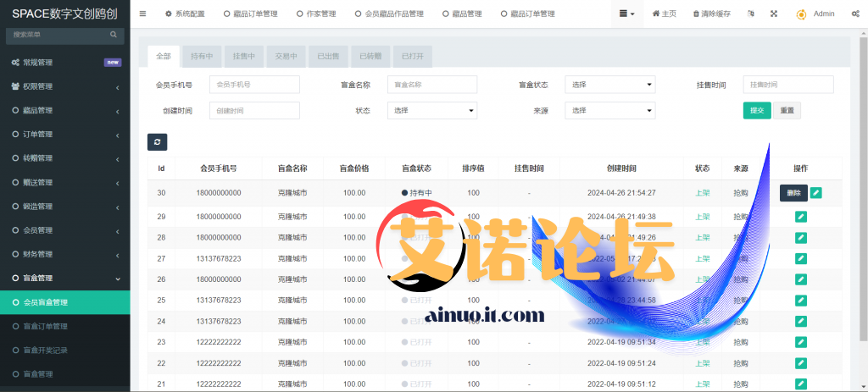Open the 状态 select dropdown in the filters

(431, 111)
